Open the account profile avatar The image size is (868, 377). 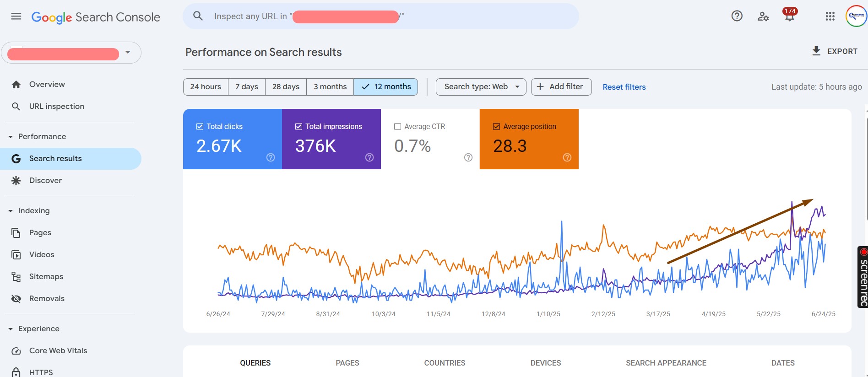pyautogui.click(x=856, y=16)
